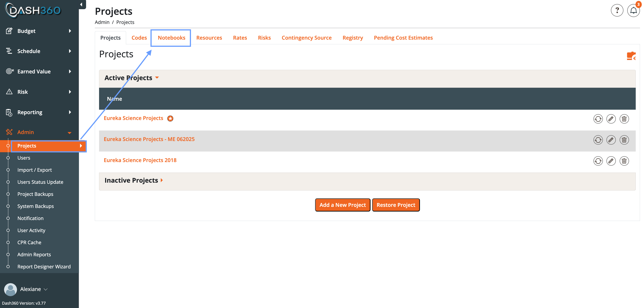Open the Eureka Science Projects 2018 link
644x308 pixels.
coord(140,160)
